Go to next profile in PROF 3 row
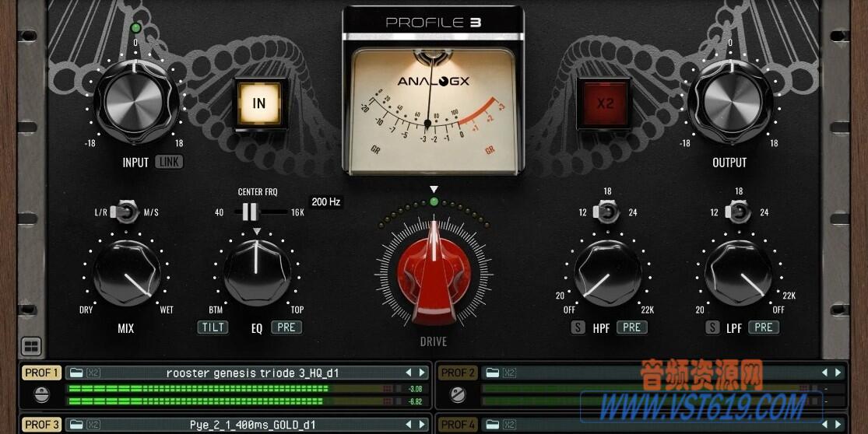 (x=422, y=425)
